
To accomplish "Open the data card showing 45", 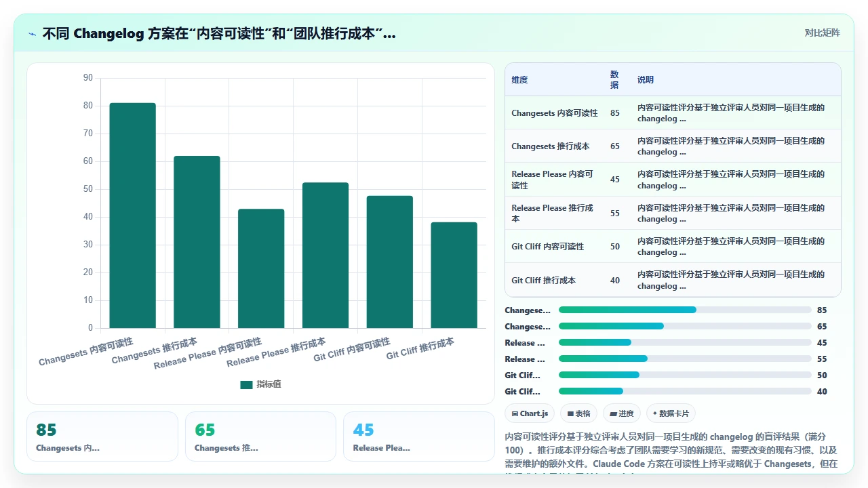I will click(x=419, y=436).
